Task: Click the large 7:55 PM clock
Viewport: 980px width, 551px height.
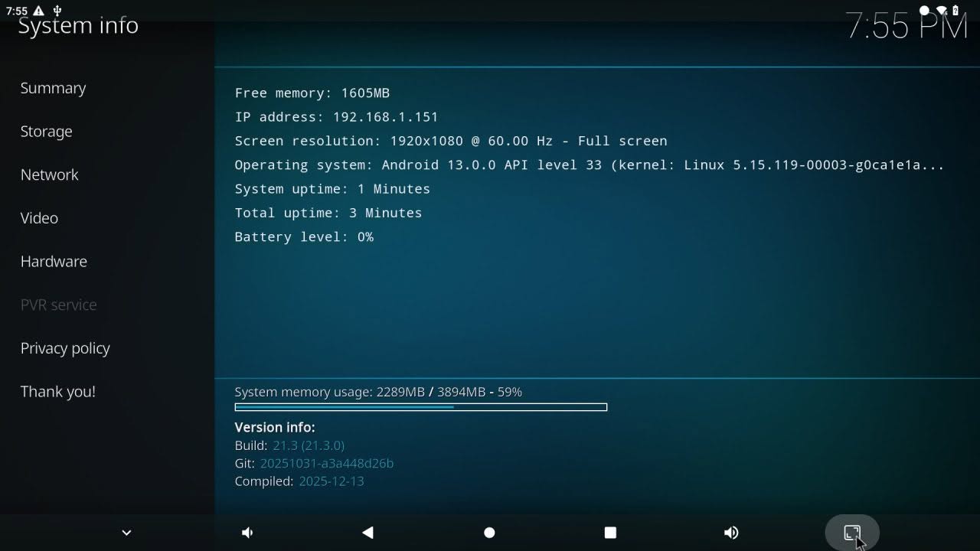Action: [x=907, y=27]
